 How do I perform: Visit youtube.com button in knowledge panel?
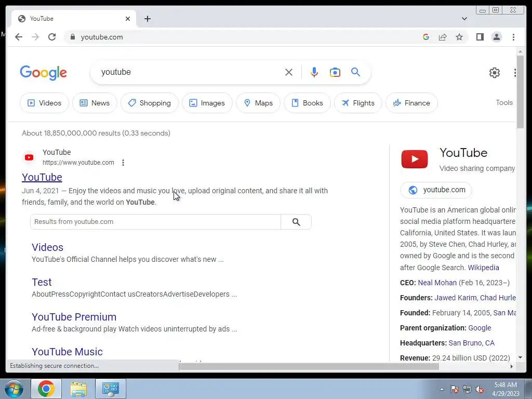(x=436, y=190)
